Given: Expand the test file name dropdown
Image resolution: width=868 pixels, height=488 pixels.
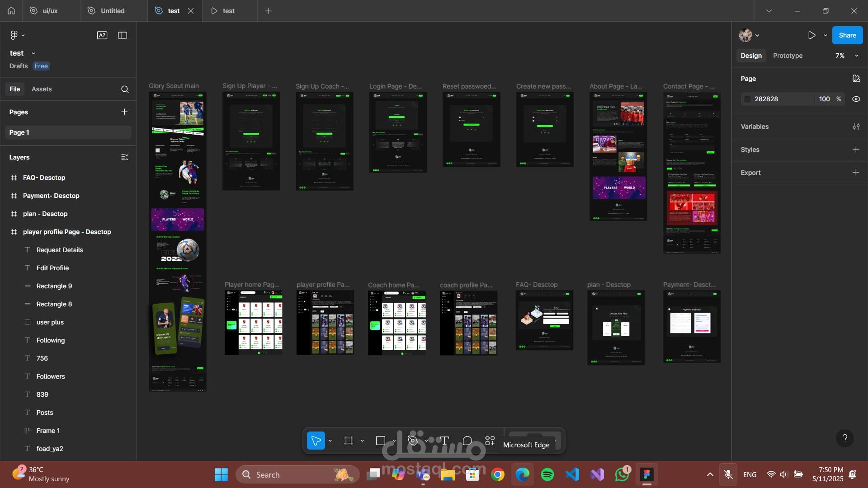Looking at the screenshot, I should (x=33, y=53).
